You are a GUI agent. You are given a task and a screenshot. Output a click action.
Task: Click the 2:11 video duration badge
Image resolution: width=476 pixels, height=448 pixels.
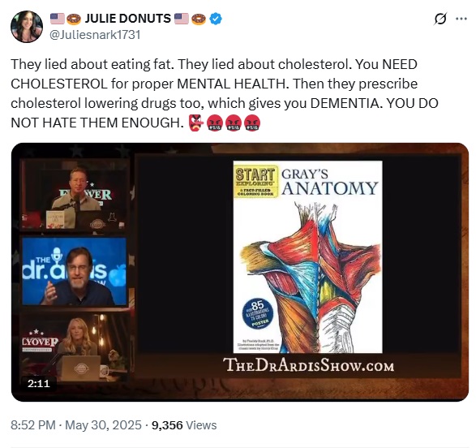(x=39, y=383)
